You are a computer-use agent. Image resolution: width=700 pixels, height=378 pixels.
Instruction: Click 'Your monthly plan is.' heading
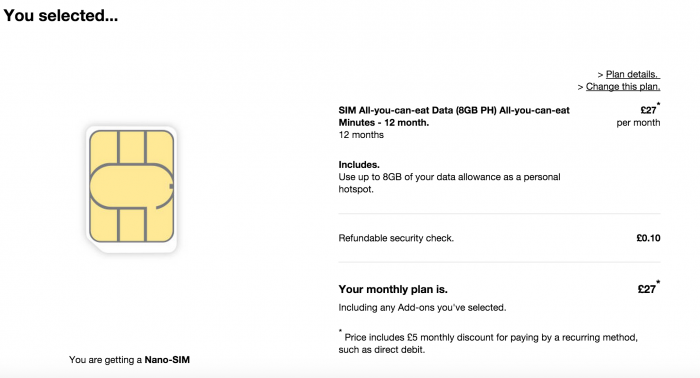tap(393, 289)
